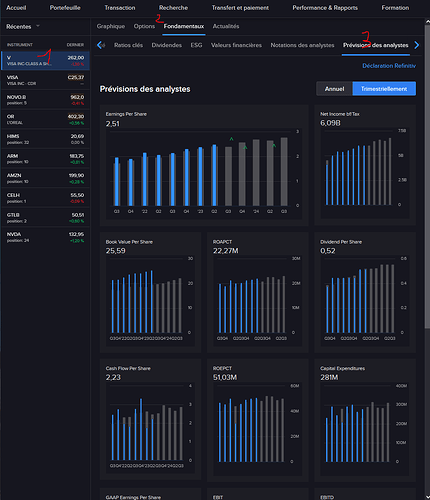Screen dimensions: 430x500
Task: Select NVDA in the instrument list
Action: click(45, 237)
